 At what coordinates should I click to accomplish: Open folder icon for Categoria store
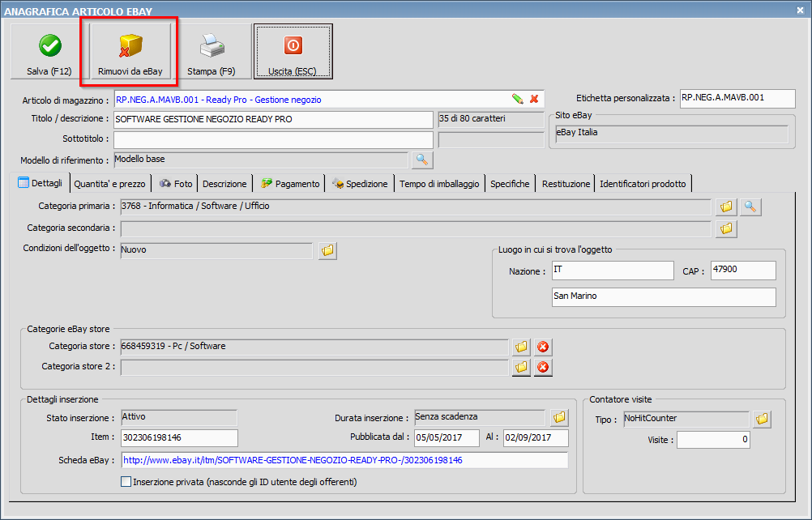521,347
